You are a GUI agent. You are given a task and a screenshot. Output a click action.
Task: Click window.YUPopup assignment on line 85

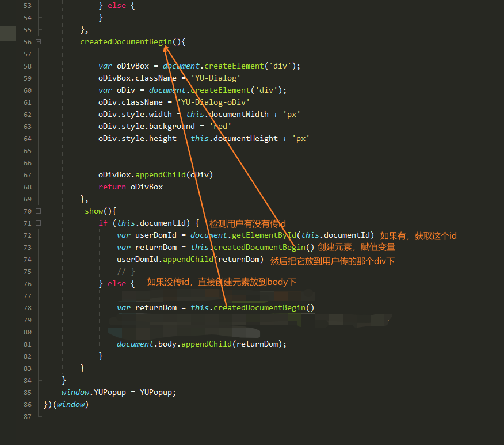(x=119, y=393)
